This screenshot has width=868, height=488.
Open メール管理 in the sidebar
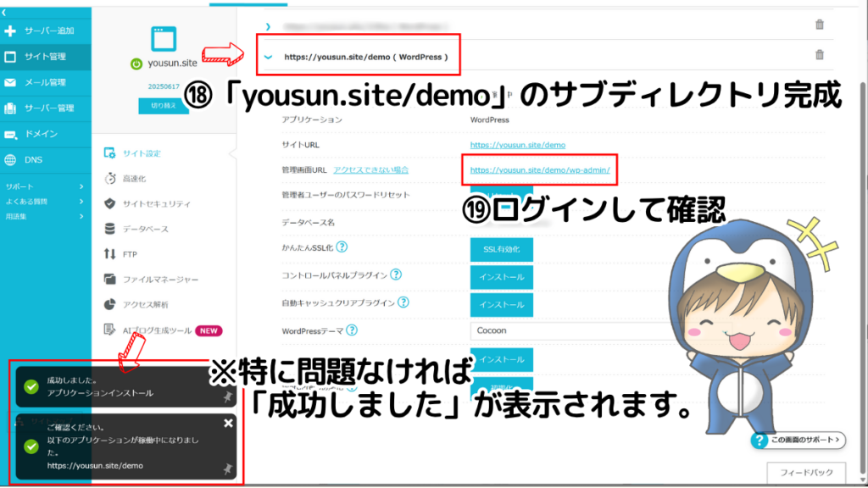pos(46,82)
